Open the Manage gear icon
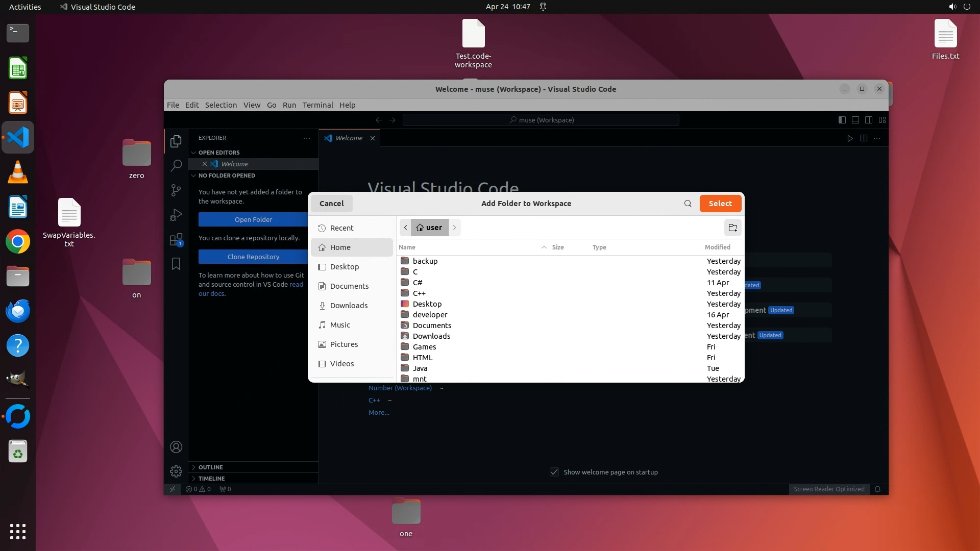This screenshot has width=980, height=551. pyautogui.click(x=176, y=471)
